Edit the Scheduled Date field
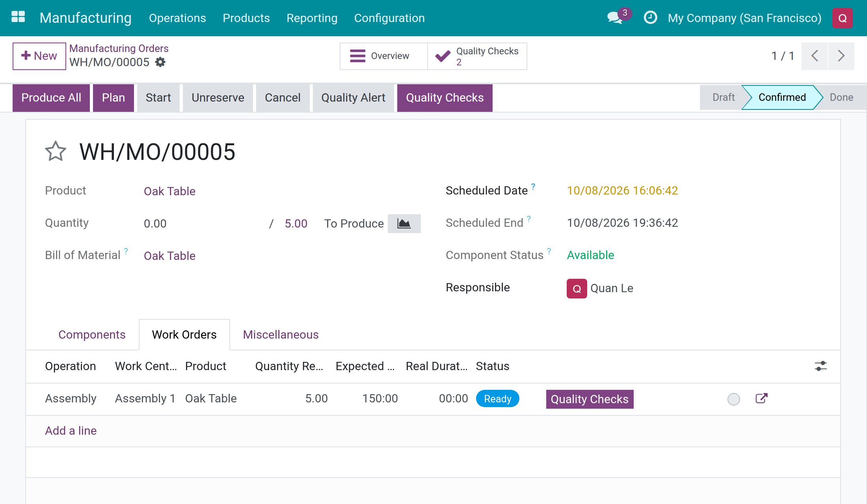Image resolution: width=867 pixels, height=504 pixels. pos(623,191)
